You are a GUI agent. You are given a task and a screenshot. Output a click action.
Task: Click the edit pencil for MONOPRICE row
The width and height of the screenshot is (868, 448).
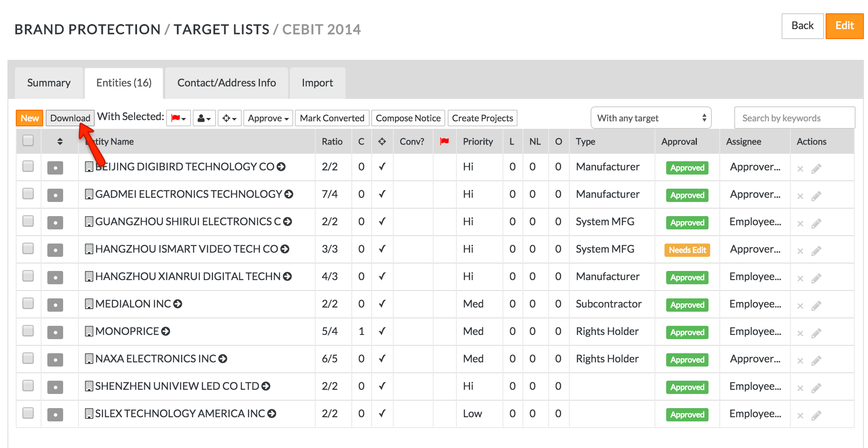click(x=816, y=333)
